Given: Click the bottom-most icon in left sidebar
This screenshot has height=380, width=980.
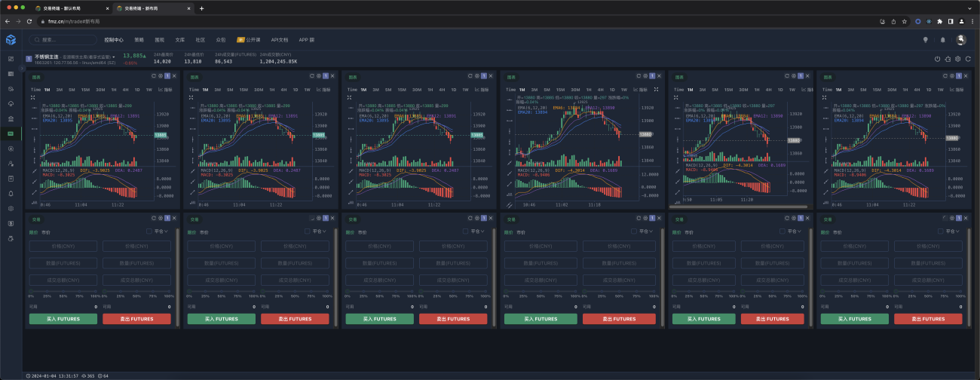Looking at the screenshot, I should 11,238.
